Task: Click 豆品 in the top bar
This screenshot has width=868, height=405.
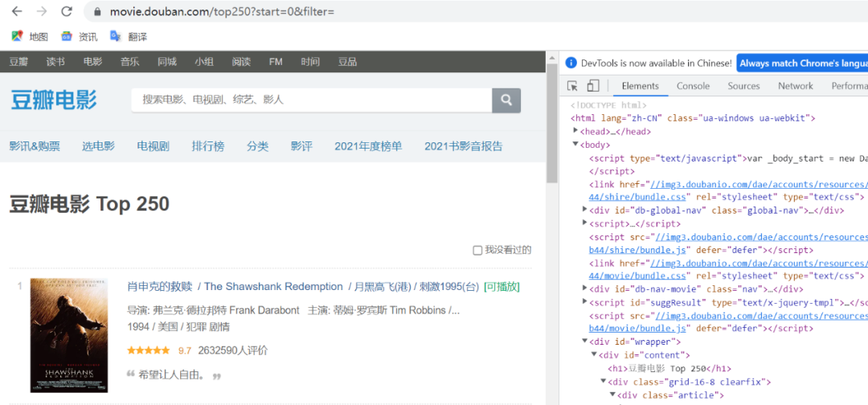Action: tap(348, 62)
